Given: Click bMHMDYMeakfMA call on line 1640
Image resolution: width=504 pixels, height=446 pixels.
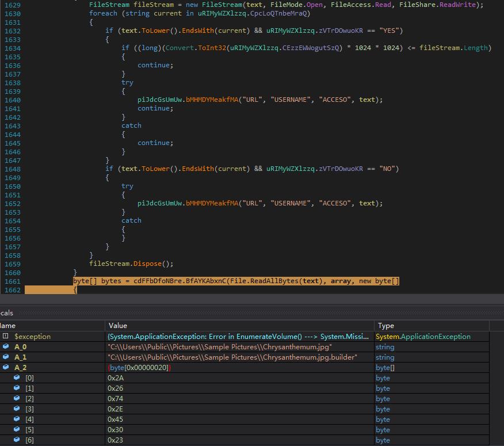Looking at the screenshot, I should tap(212, 100).
